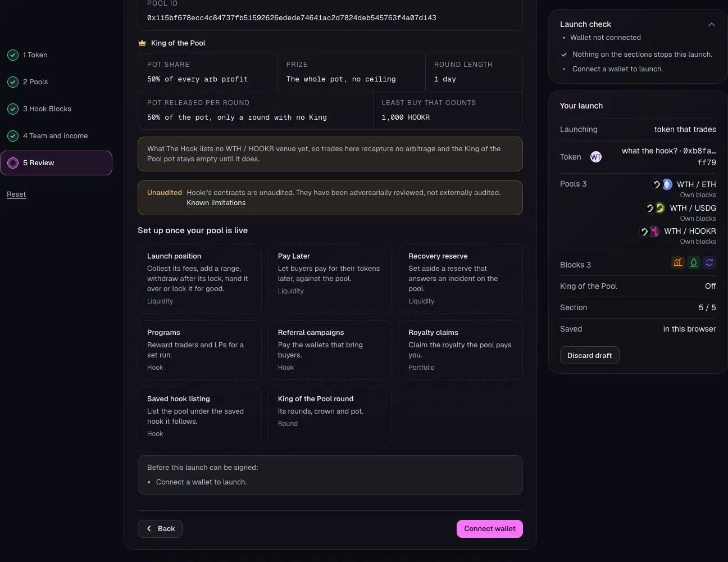Click the King of the Pool "Off" value
This screenshot has width=728, height=562.
(711, 286)
